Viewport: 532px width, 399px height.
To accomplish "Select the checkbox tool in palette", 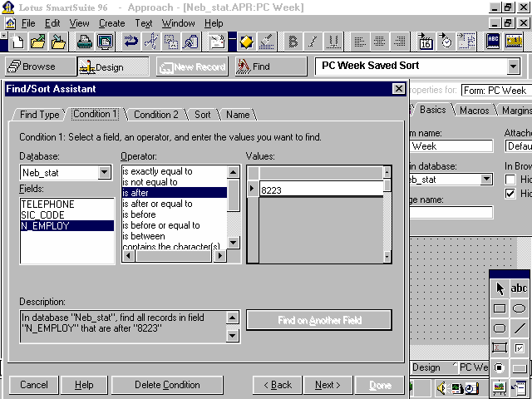I will pyautogui.click(x=519, y=347).
